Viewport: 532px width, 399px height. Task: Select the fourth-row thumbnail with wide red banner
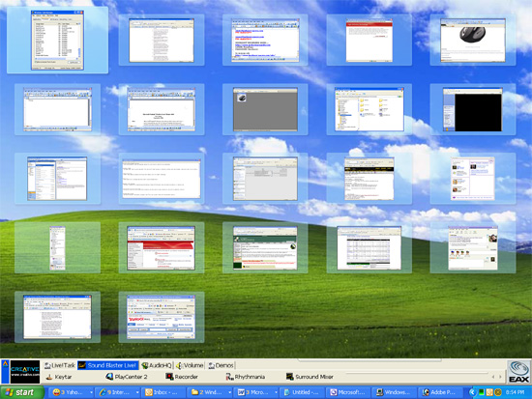click(x=162, y=248)
